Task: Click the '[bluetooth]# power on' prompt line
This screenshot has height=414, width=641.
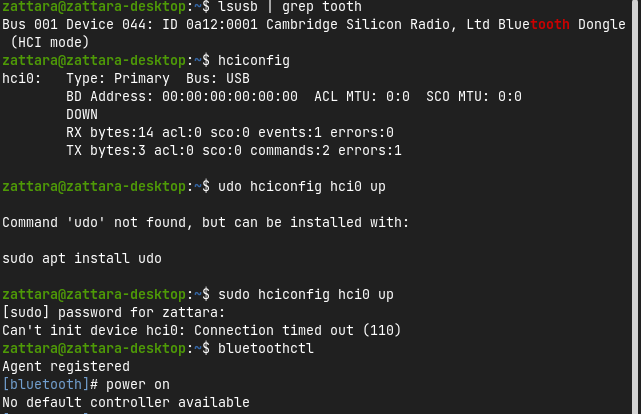Action: coord(86,385)
